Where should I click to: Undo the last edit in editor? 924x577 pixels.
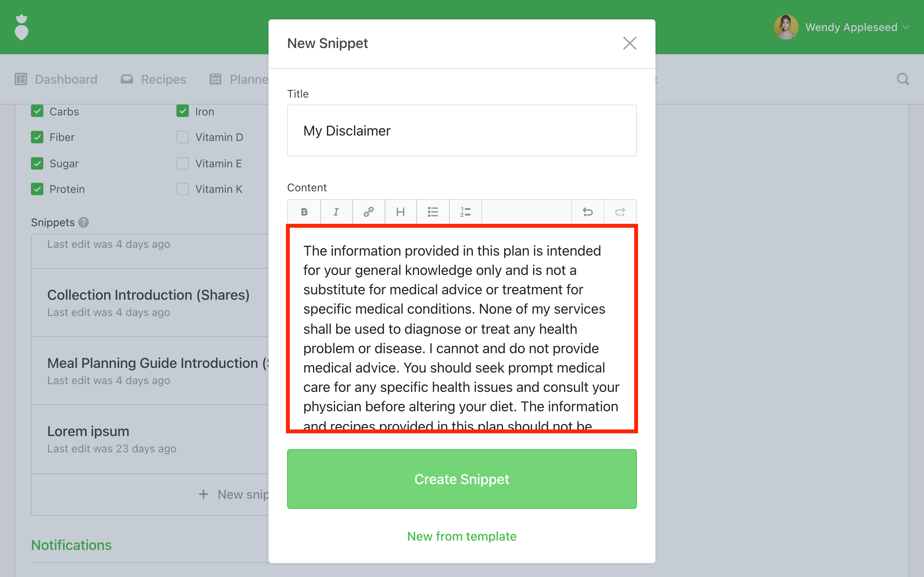[x=587, y=212]
